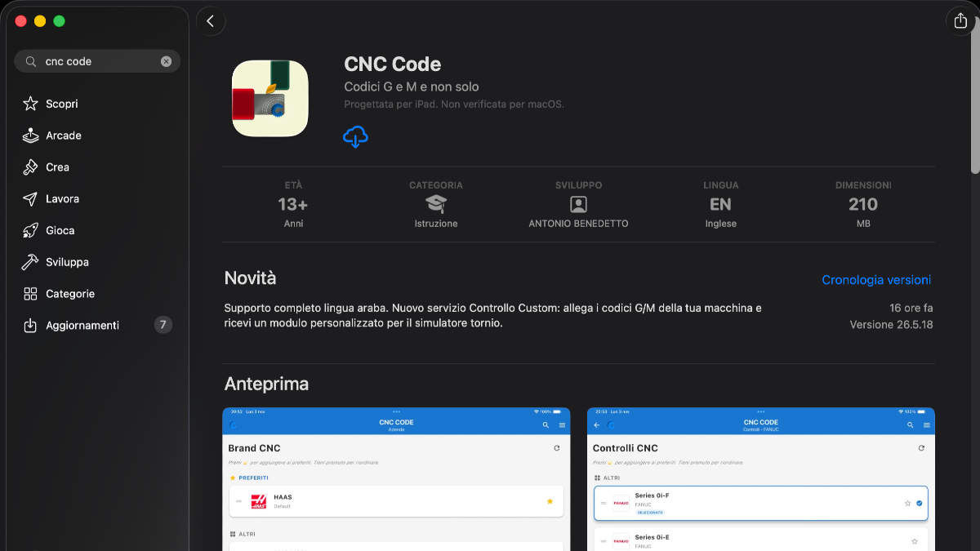Click inside the cnc code search field
This screenshot has height=551, width=980.
(x=97, y=61)
